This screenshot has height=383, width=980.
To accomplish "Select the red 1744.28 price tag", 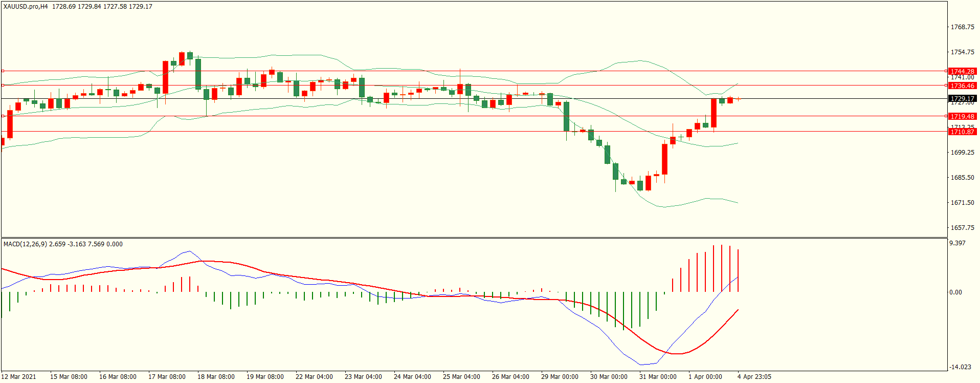I will click(962, 72).
